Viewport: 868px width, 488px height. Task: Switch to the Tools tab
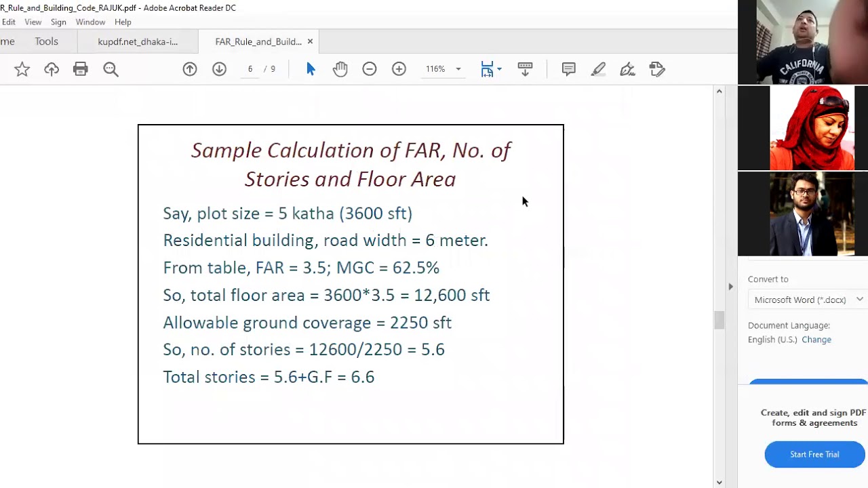(46, 41)
